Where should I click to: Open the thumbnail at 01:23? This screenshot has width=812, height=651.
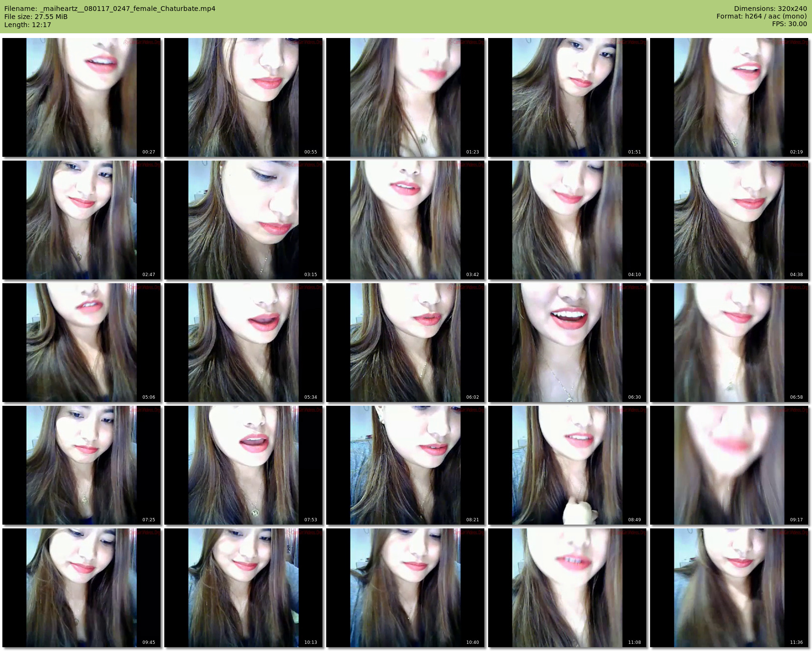(x=405, y=97)
